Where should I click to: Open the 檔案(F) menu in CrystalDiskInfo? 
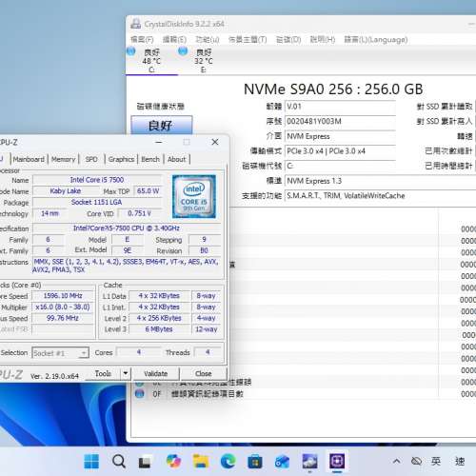142,40
